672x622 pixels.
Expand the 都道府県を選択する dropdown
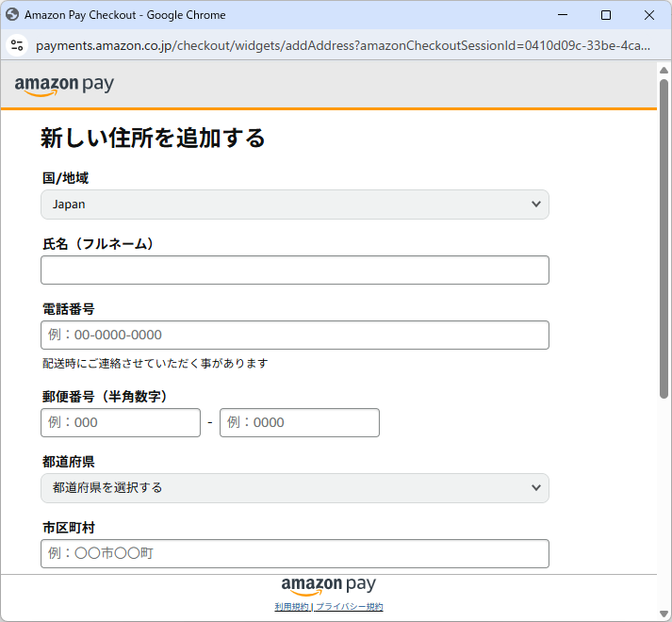(x=294, y=488)
